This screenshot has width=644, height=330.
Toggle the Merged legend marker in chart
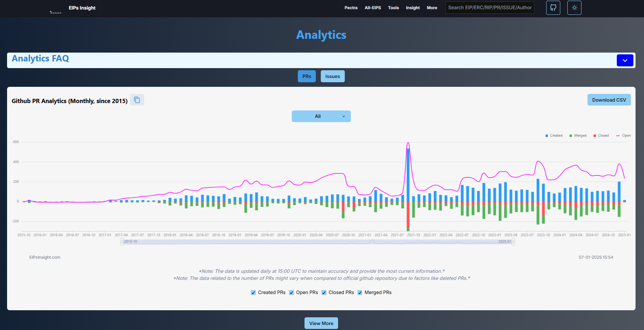pos(571,136)
